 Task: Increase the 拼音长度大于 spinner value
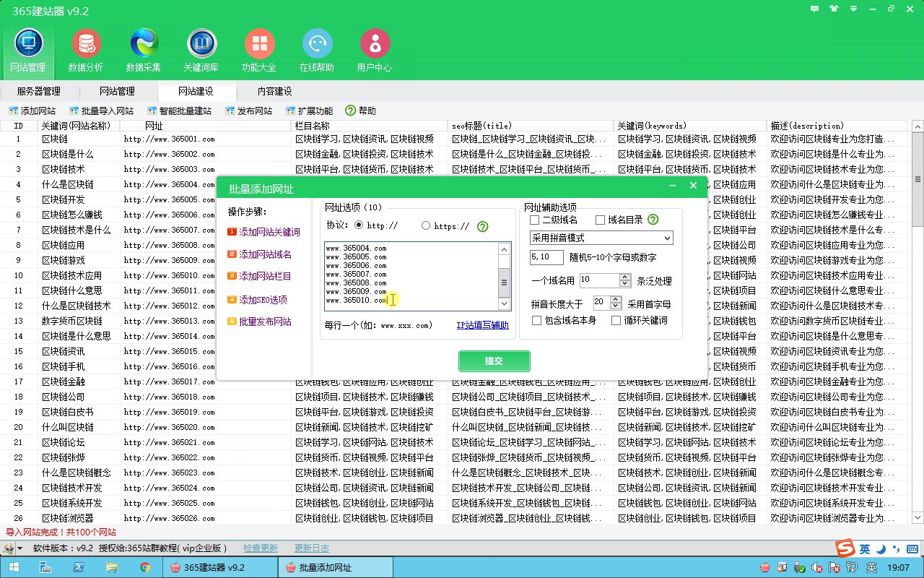tap(616, 298)
